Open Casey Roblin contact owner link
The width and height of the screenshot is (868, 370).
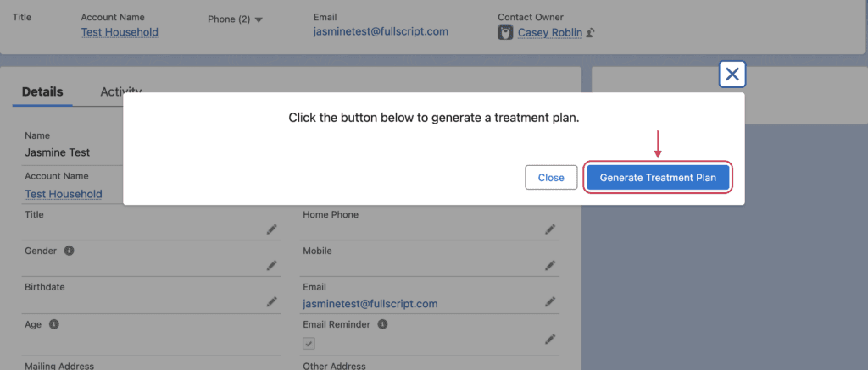click(549, 33)
